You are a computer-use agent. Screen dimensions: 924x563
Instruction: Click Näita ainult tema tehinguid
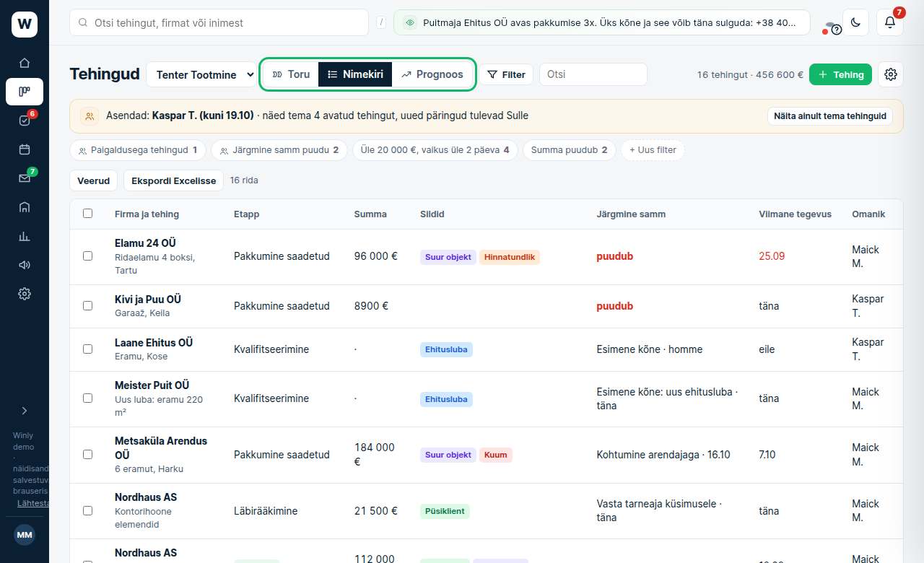pyautogui.click(x=830, y=116)
